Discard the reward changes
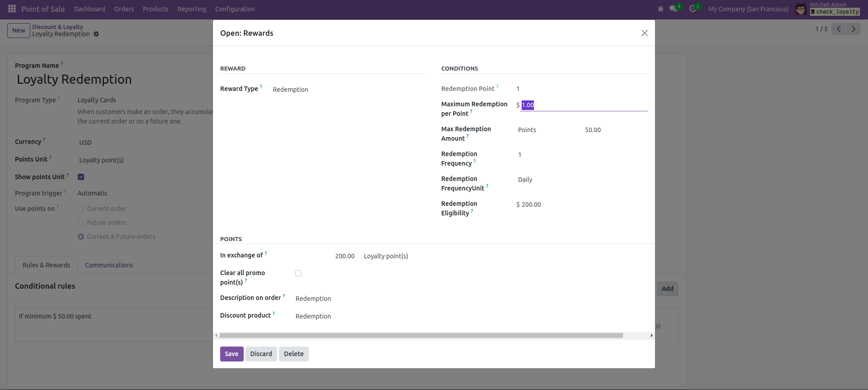The image size is (868, 390). pyautogui.click(x=261, y=354)
